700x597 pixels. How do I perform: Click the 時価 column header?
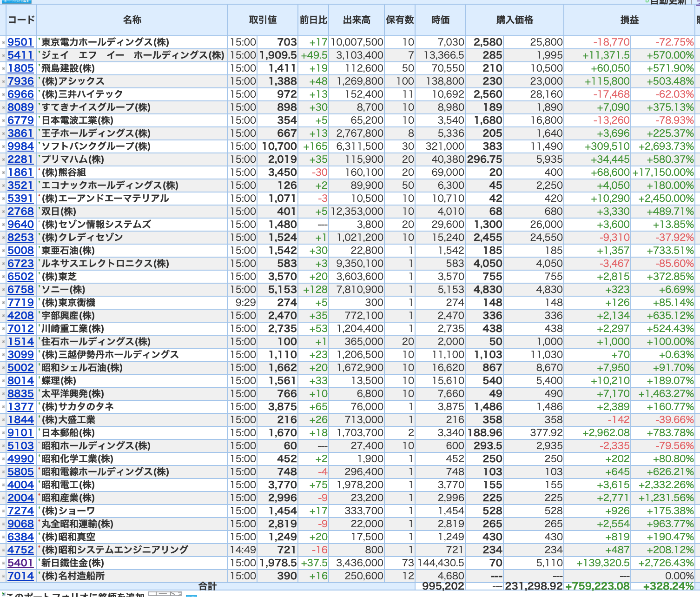click(440, 20)
